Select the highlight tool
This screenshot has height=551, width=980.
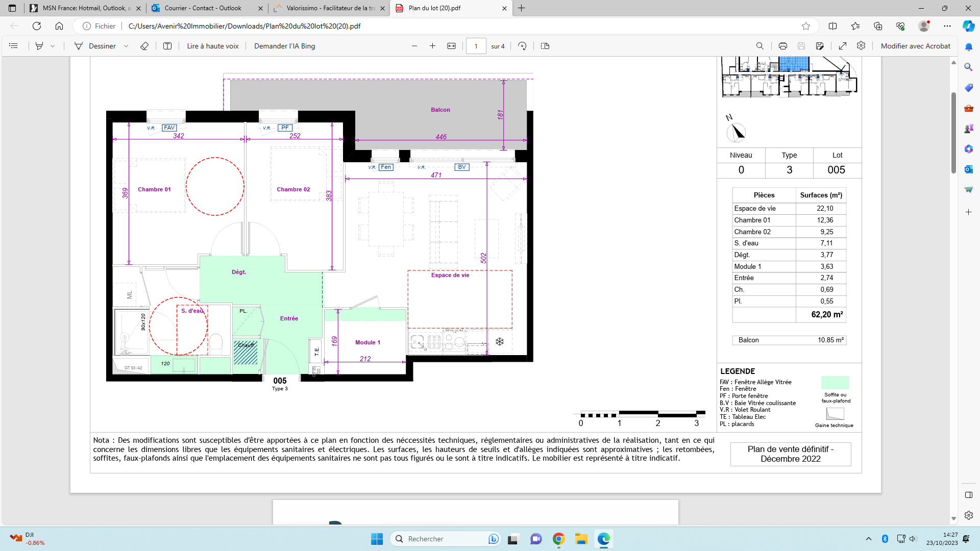tap(39, 46)
